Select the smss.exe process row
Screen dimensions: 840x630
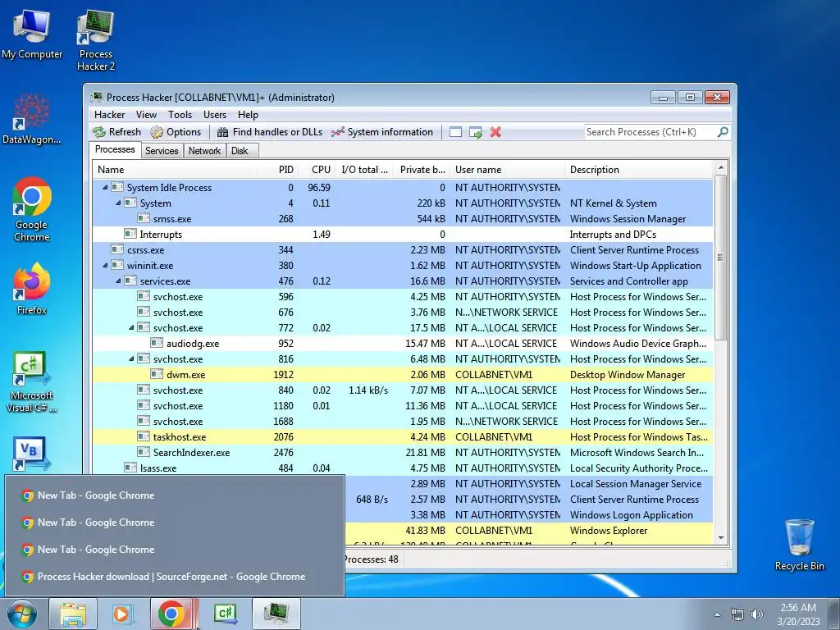pos(403,219)
